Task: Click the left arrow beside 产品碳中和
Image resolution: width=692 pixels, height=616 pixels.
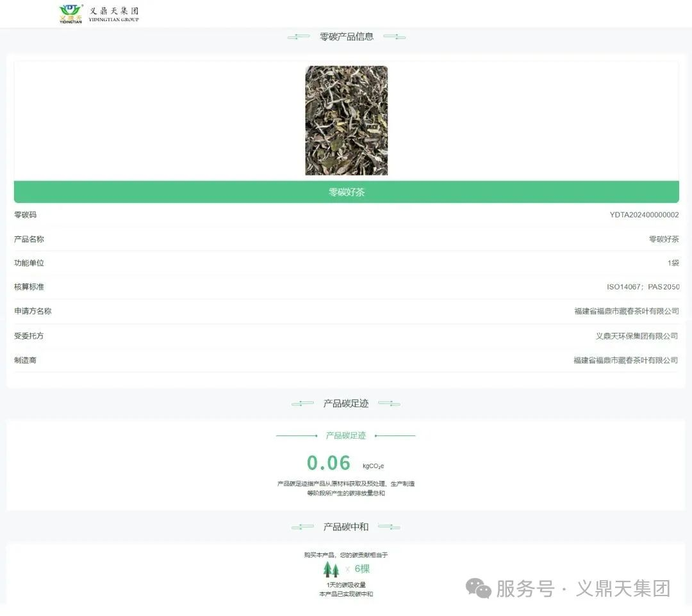Action: 301,527
